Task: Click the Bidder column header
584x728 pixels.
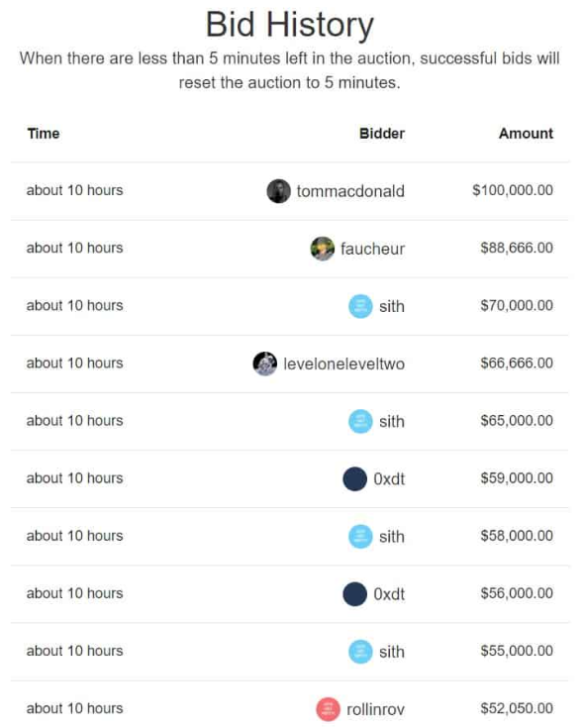Action: click(382, 134)
